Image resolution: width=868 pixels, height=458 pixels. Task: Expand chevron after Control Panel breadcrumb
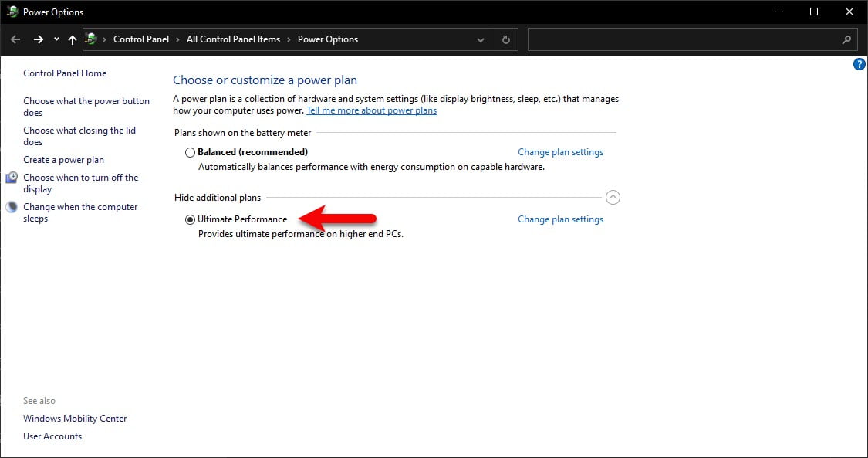point(177,40)
